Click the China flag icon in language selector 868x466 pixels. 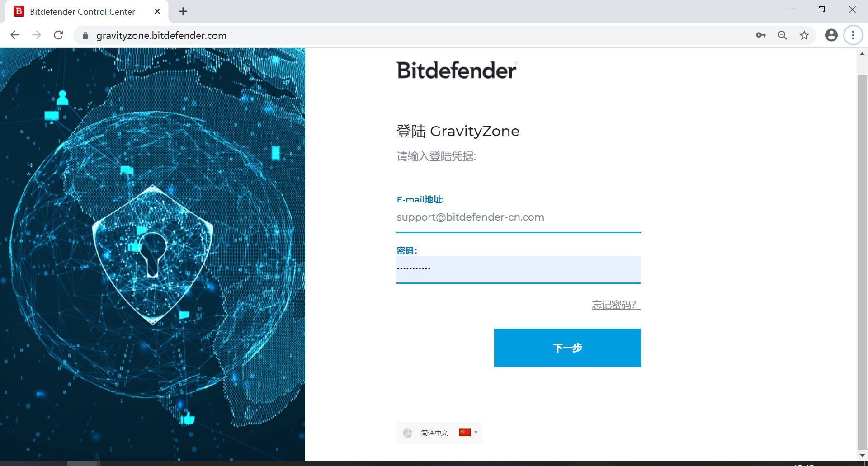pyautogui.click(x=465, y=433)
